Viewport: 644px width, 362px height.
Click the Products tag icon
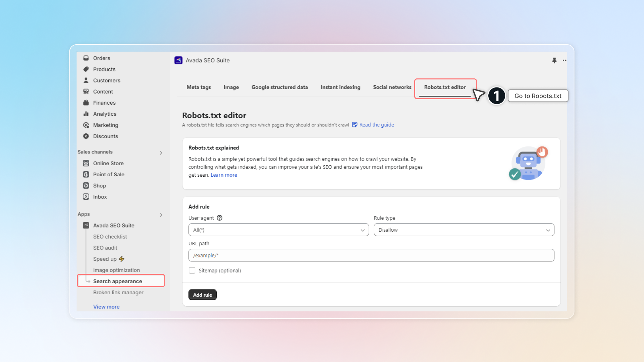pyautogui.click(x=86, y=69)
